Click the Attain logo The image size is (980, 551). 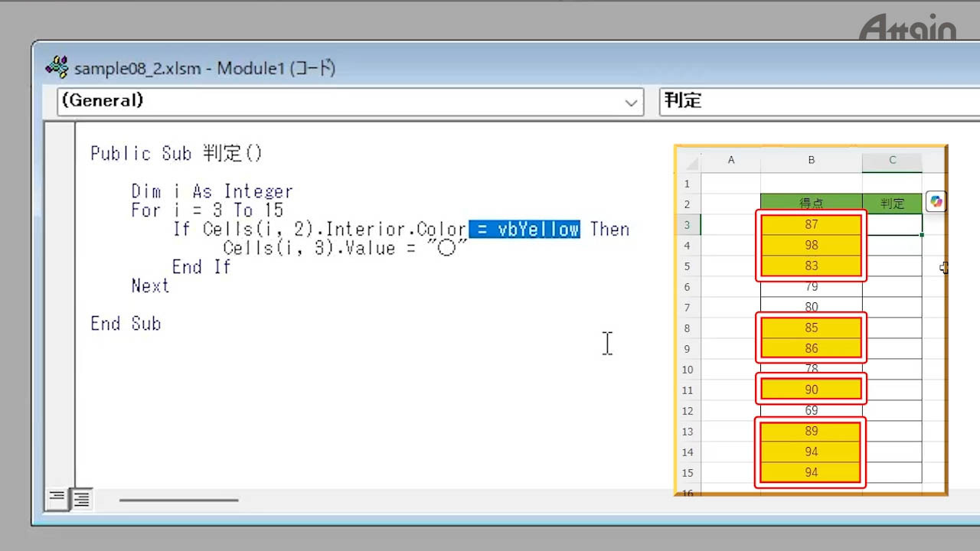pos(907,29)
